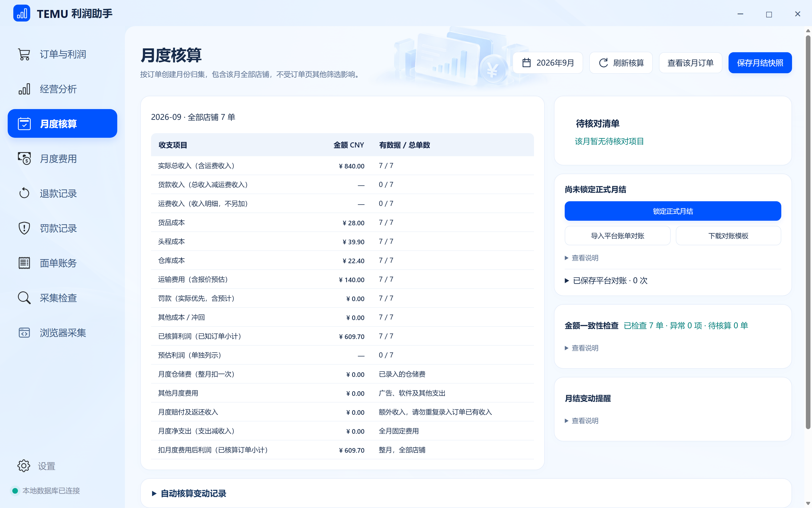Click the ¥ 140.00 value in 运输费用 row
The height and width of the screenshot is (508, 812).
point(351,280)
